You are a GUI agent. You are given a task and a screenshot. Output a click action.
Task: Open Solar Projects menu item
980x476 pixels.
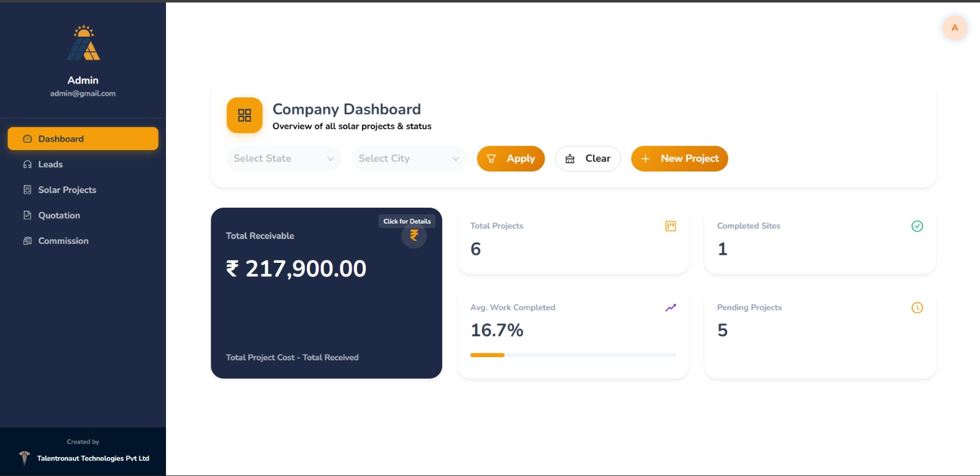[67, 190]
